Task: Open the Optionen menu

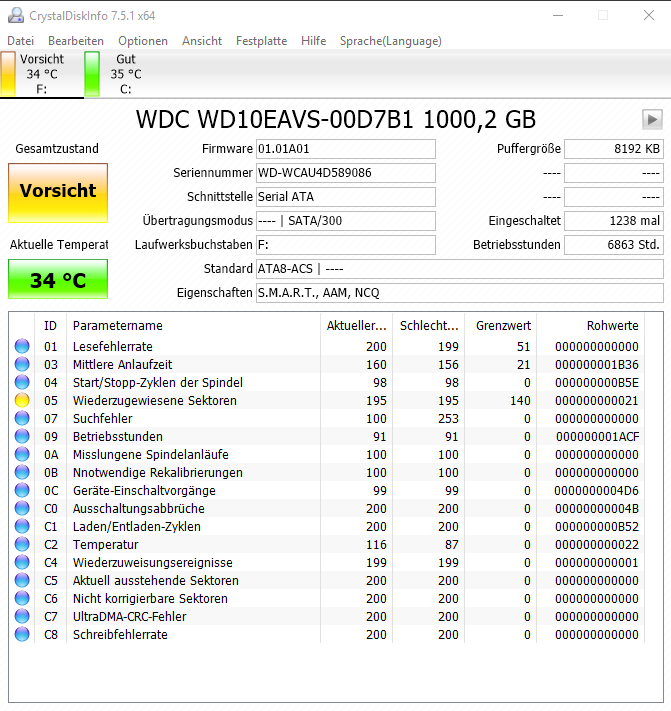Action: [143, 41]
